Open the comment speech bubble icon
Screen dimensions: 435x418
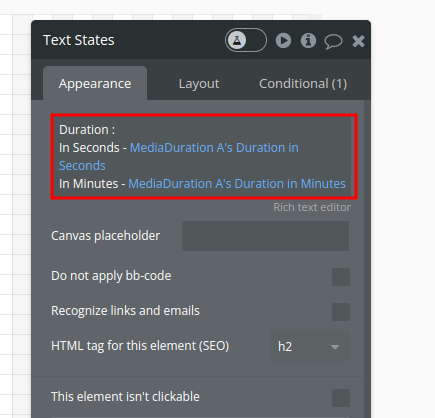pyautogui.click(x=333, y=41)
